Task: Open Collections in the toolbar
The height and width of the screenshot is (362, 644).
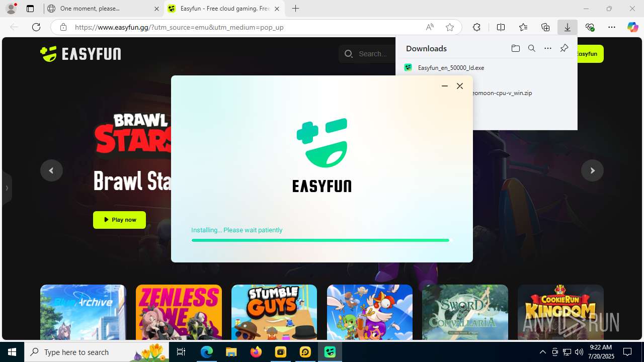Action: [545, 27]
